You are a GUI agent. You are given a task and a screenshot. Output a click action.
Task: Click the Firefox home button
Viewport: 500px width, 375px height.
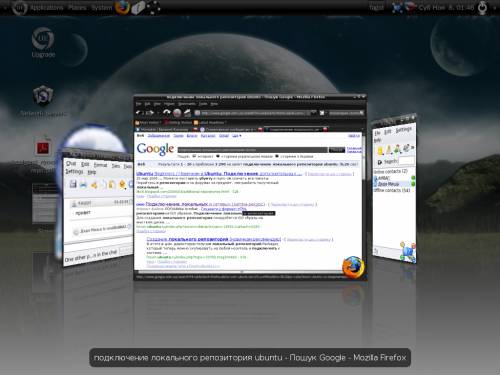click(187, 113)
